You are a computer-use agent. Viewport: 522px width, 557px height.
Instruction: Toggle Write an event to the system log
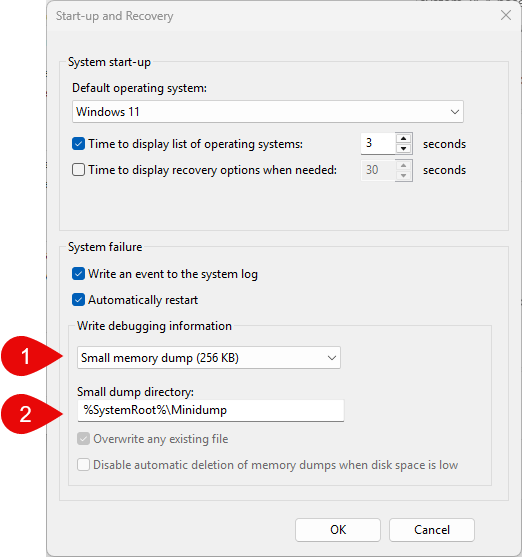coord(78,274)
